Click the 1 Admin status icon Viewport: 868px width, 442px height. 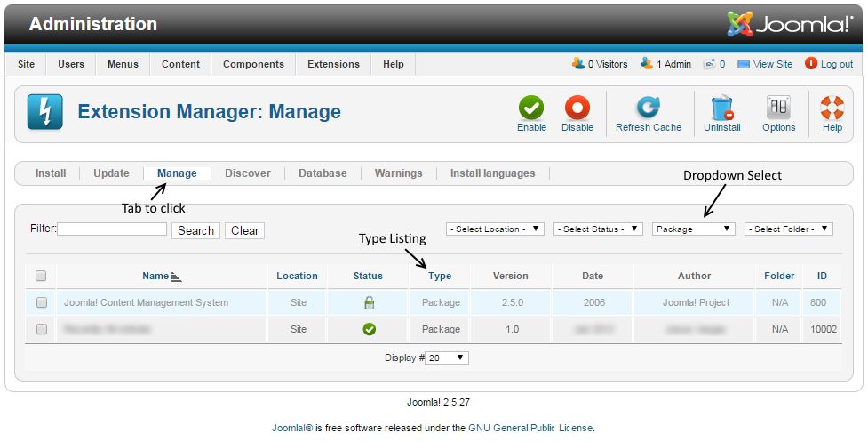[x=647, y=64]
